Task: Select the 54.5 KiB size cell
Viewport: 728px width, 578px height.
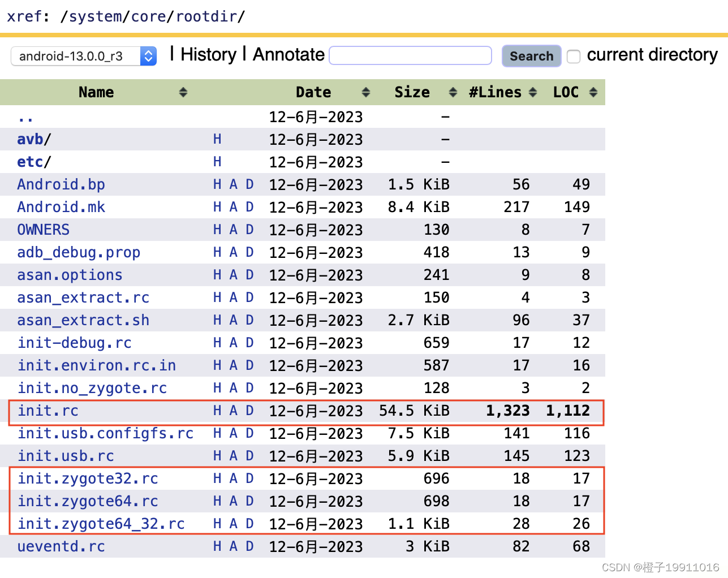Action: [414, 411]
